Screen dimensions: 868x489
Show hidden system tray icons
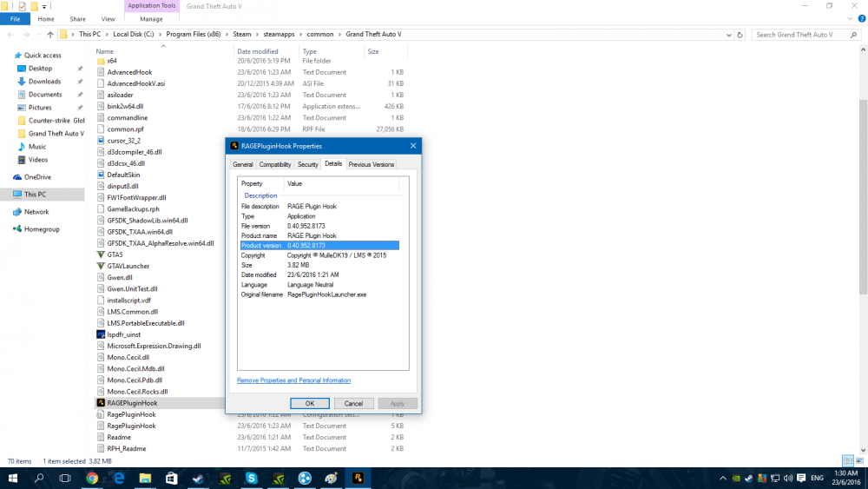[x=722, y=478]
